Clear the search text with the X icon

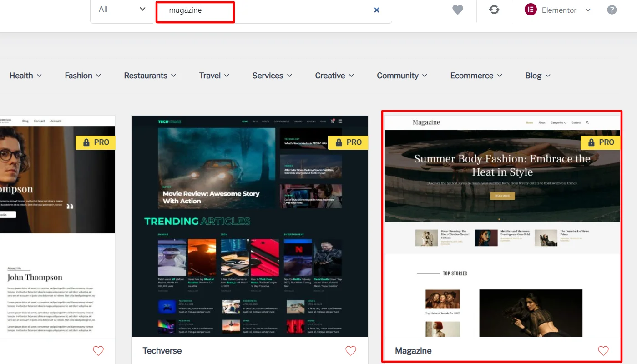coord(377,10)
